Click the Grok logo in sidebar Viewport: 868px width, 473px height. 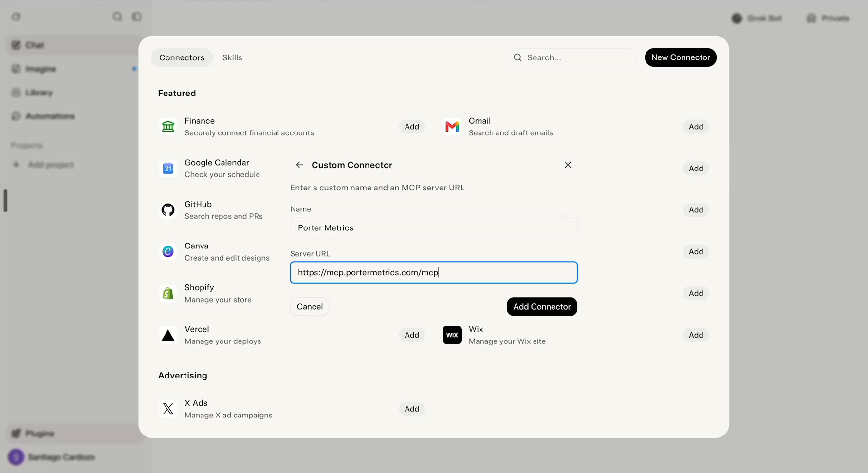(x=16, y=17)
